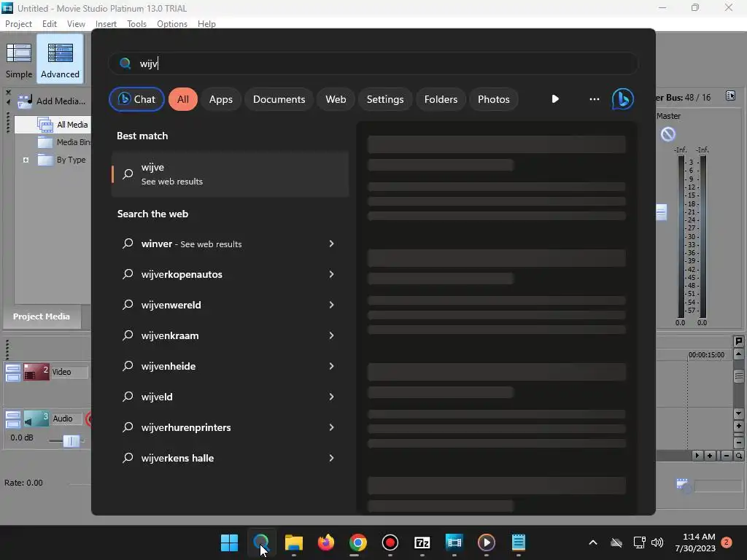Image resolution: width=747 pixels, height=560 pixels.
Task: Open the Edit menu
Action: pyautogui.click(x=49, y=24)
